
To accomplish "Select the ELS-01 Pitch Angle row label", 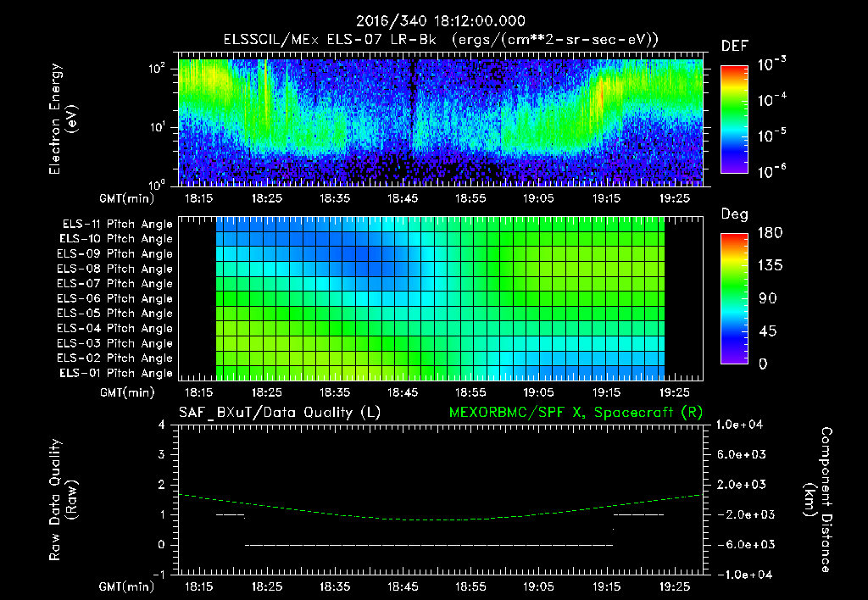I will click(116, 373).
